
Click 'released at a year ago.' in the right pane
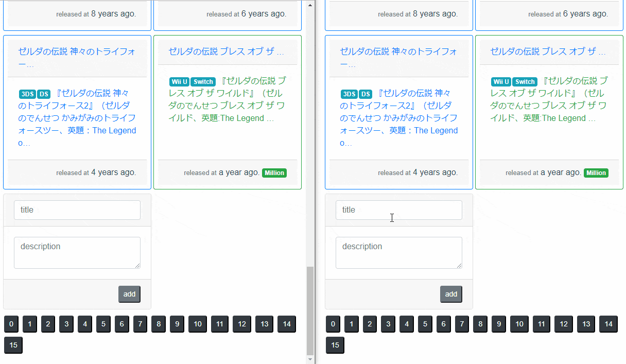pos(544,172)
